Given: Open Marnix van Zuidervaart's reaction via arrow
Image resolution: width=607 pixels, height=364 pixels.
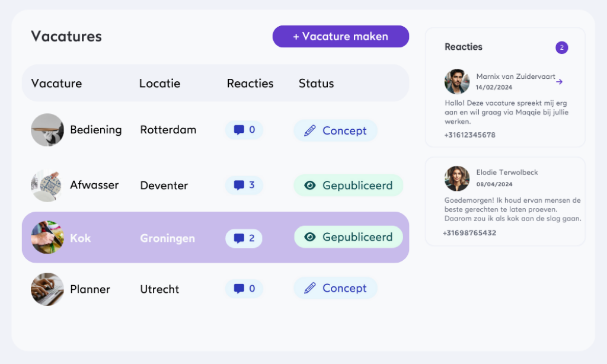Looking at the screenshot, I should 559,82.
